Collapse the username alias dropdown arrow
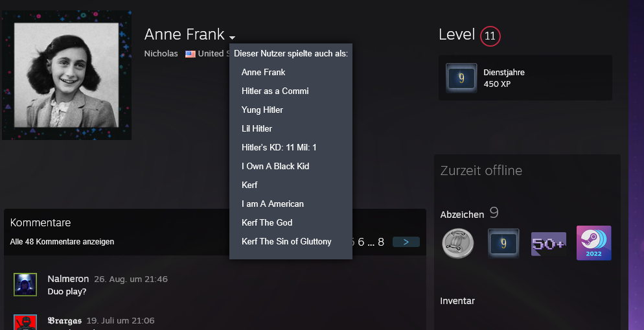The height and width of the screenshot is (330, 644). (x=232, y=37)
